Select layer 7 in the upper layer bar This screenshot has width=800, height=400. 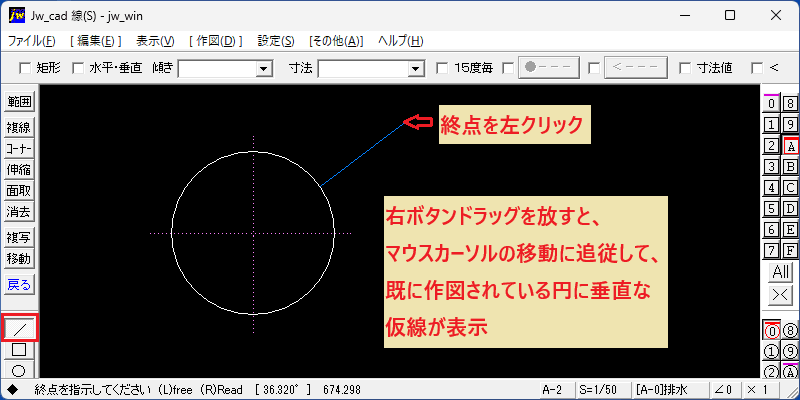pyautogui.click(x=771, y=251)
